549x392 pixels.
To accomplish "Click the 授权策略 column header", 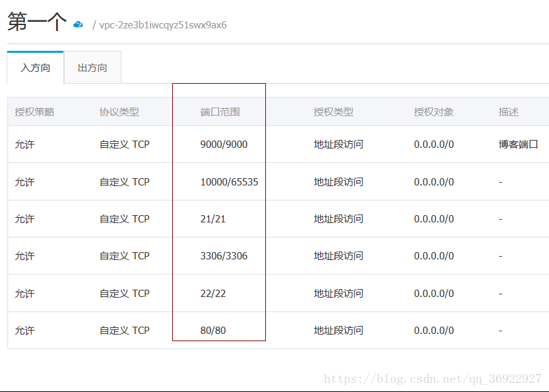I will pos(35,112).
